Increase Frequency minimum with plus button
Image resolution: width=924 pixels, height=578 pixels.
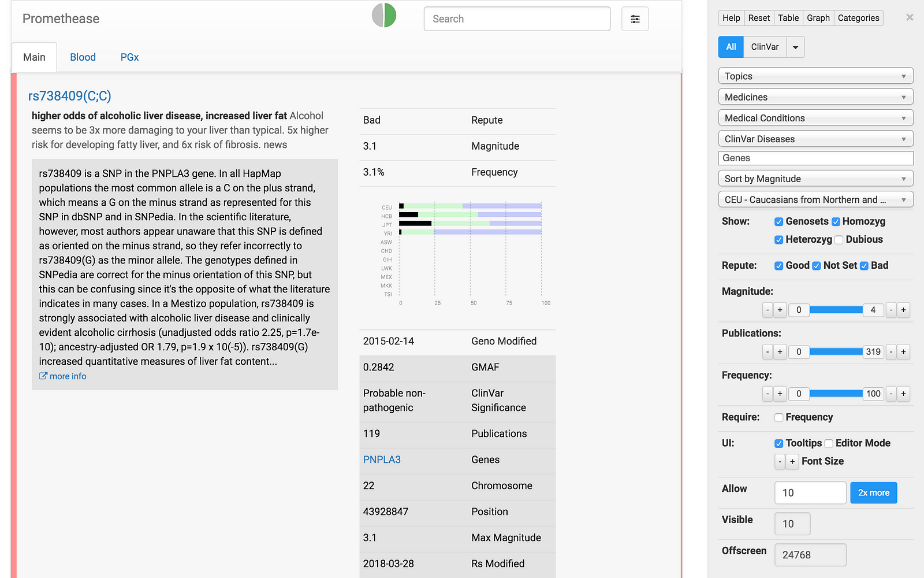(780, 394)
